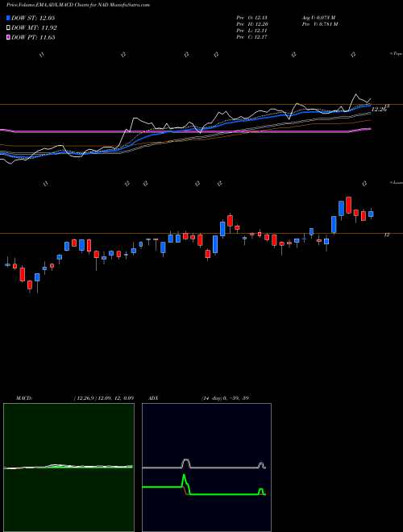Click the '<Tops' label at top right
403x532 pixels.
[397, 54]
